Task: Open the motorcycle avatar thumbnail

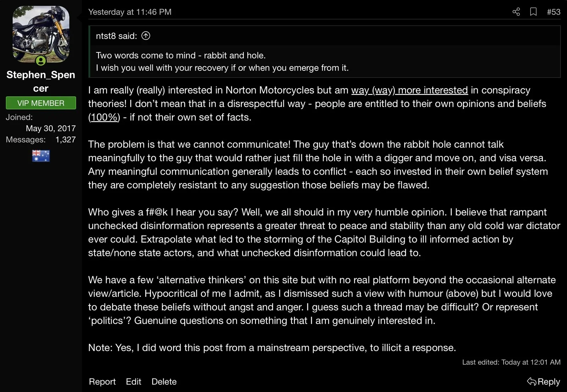Action: 41,34
